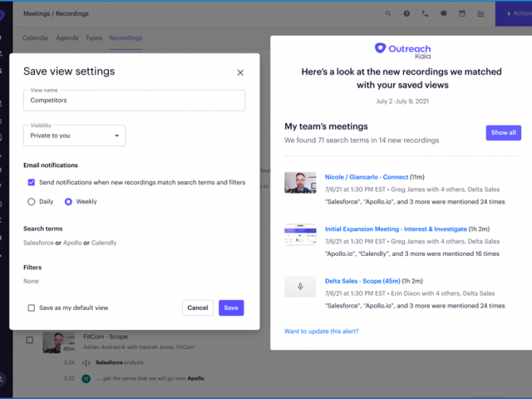Image resolution: width=532 pixels, height=399 pixels.
Task: Switch to the Agenda tab
Action: tap(67, 38)
